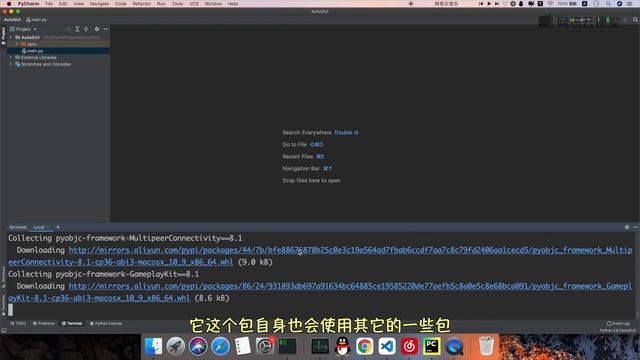Hide the Project panel with minus icon
The height and width of the screenshot is (360, 640).
click(106, 29)
